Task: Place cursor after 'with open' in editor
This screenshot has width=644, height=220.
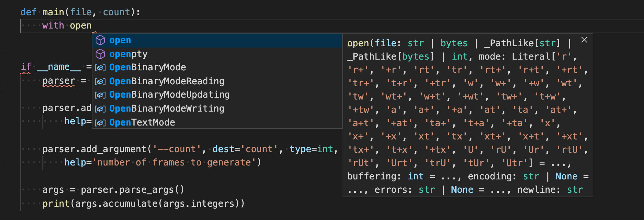Action: pyautogui.click(x=92, y=25)
